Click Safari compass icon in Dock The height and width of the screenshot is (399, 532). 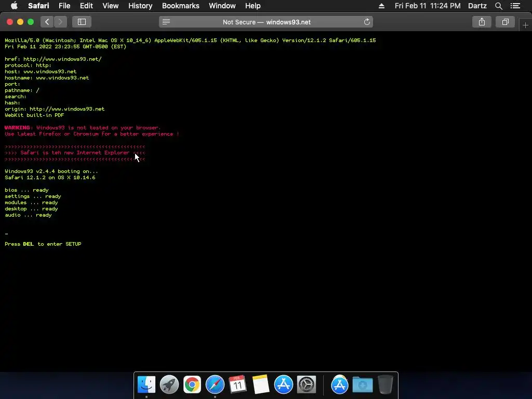[x=215, y=384]
